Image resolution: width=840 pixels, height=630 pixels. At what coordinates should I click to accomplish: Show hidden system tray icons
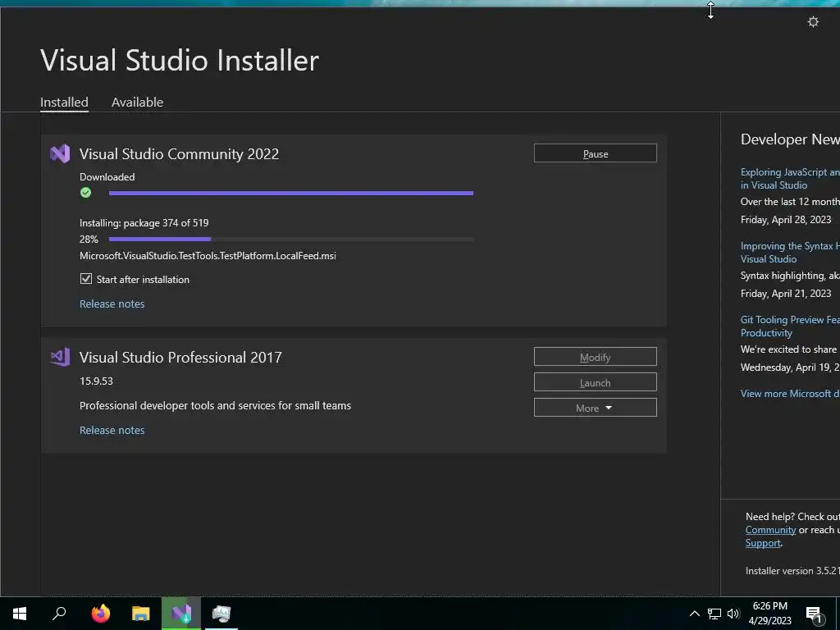(x=694, y=614)
